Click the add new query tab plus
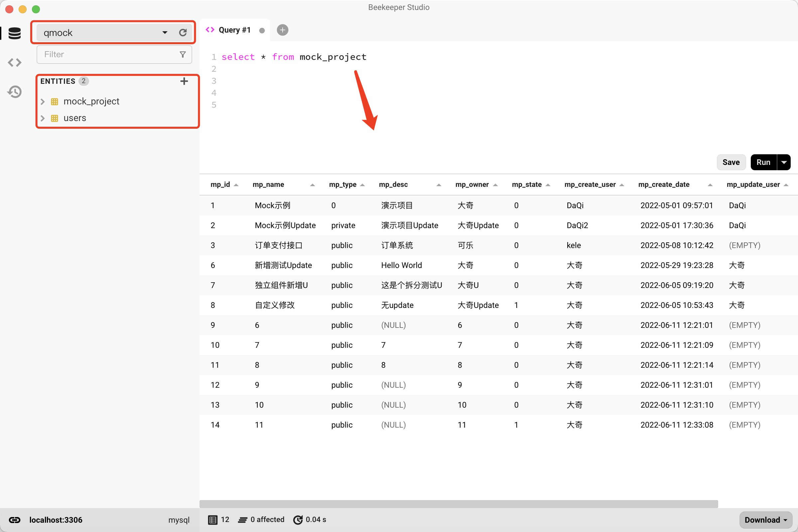This screenshot has width=798, height=532. [x=283, y=29]
